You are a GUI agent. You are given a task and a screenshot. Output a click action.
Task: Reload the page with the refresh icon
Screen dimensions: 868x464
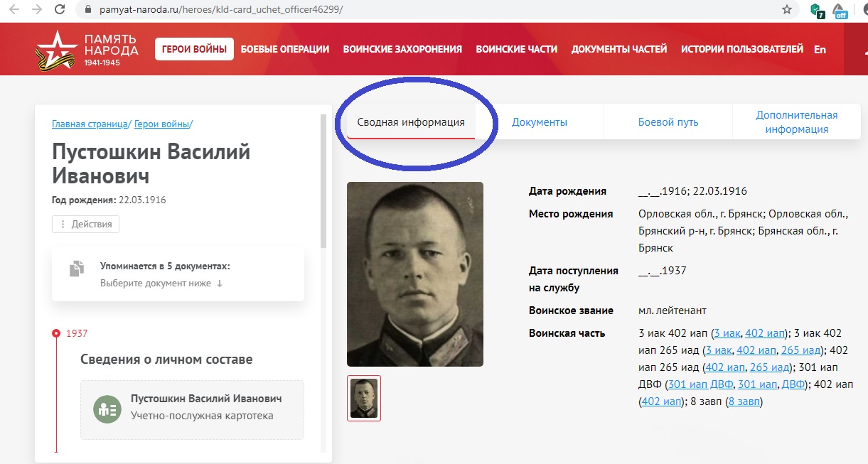pyautogui.click(x=60, y=10)
